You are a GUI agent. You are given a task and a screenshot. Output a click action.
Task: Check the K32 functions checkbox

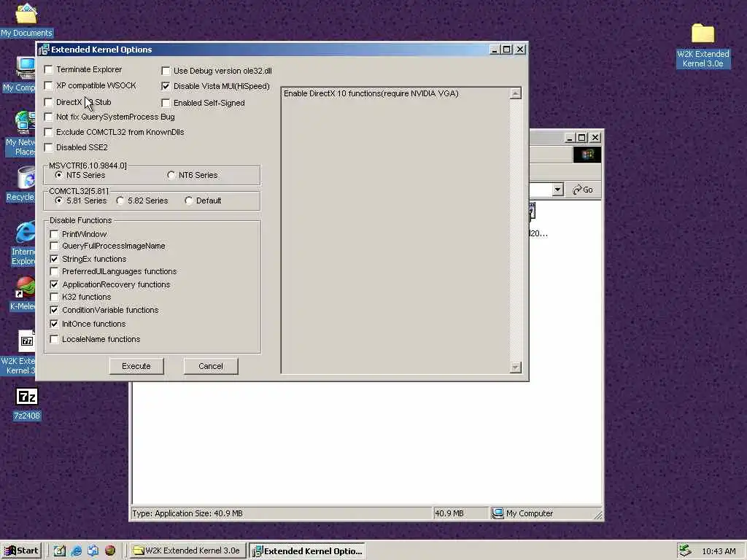tap(54, 297)
